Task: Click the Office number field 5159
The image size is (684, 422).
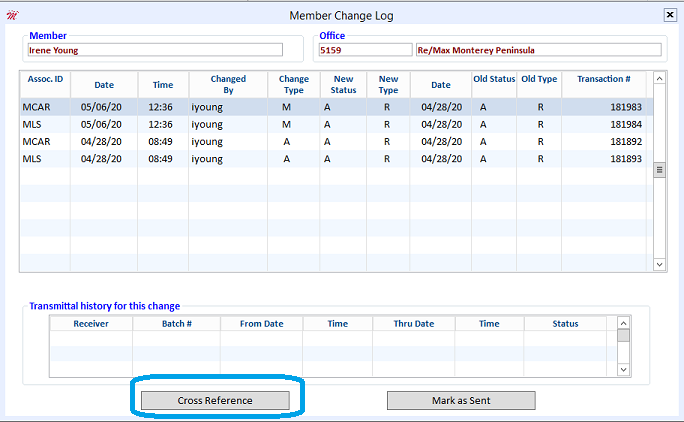Action: click(x=365, y=50)
